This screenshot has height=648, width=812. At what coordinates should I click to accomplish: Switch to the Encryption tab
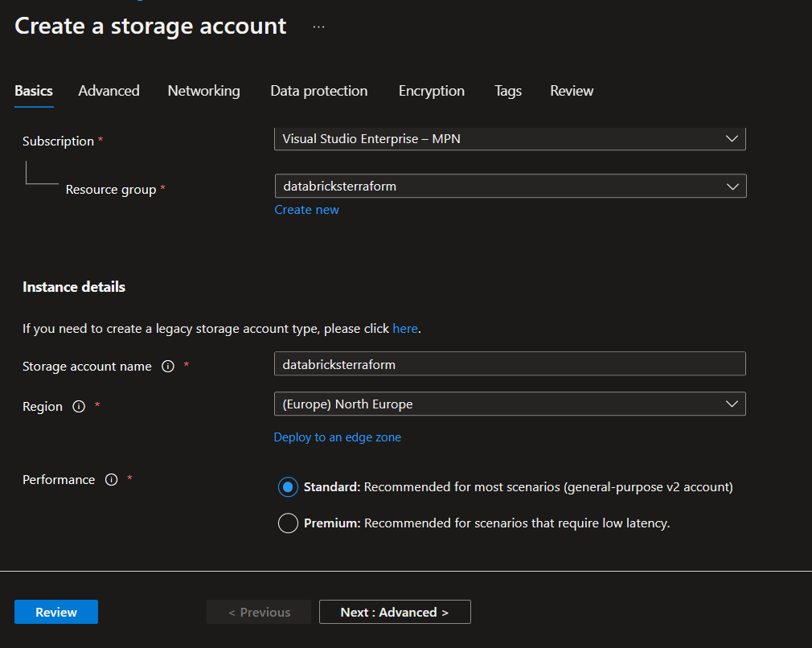(x=432, y=91)
